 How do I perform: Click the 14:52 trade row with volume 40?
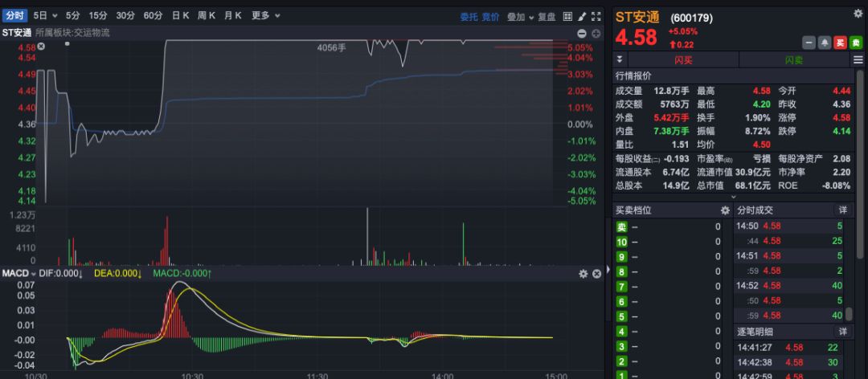pyautogui.click(x=789, y=286)
